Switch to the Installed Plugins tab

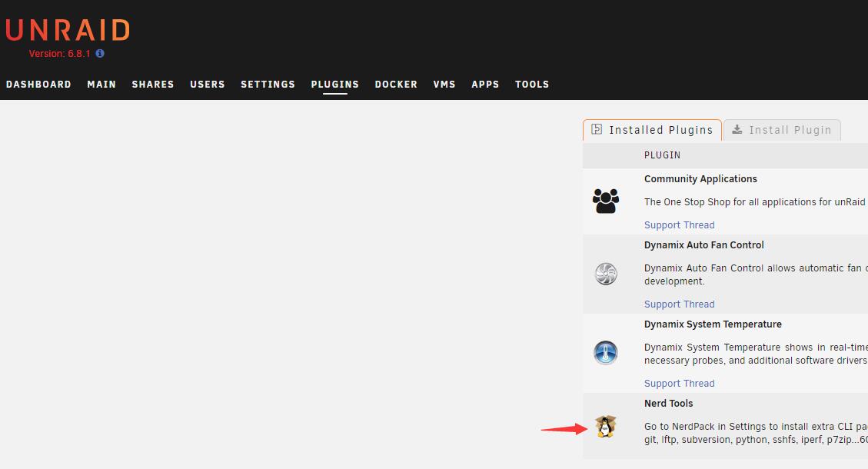652,130
